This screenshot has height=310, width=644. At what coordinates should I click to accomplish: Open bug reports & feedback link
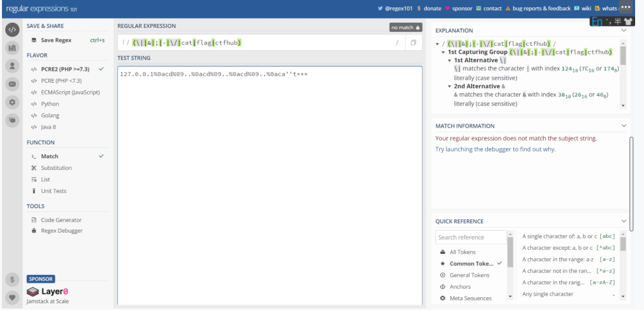[x=538, y=8]
